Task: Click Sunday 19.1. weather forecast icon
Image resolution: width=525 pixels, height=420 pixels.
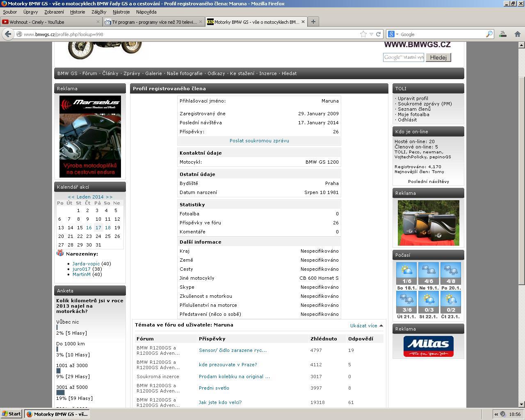Action: click(429, 274)
